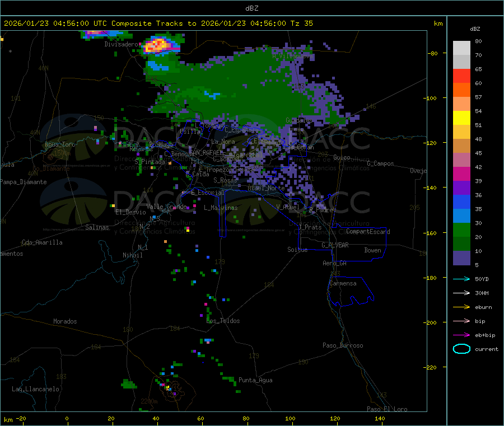504x426 pixels.
Task: Select the light gray 70-80 dBZ color band
Action: (x=461, y=48)
